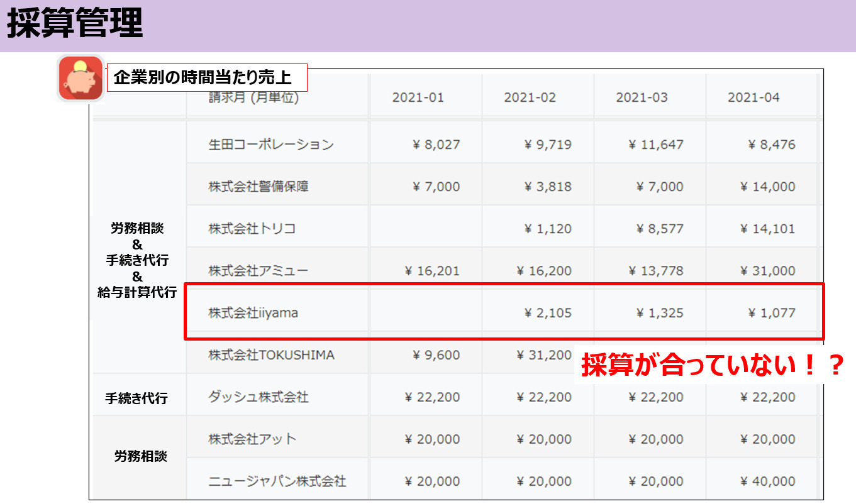Click 株式会社警備保障's 2021-03 value ¥ 7,000
This screenshot has width=856, height=504.
point(660,187)
